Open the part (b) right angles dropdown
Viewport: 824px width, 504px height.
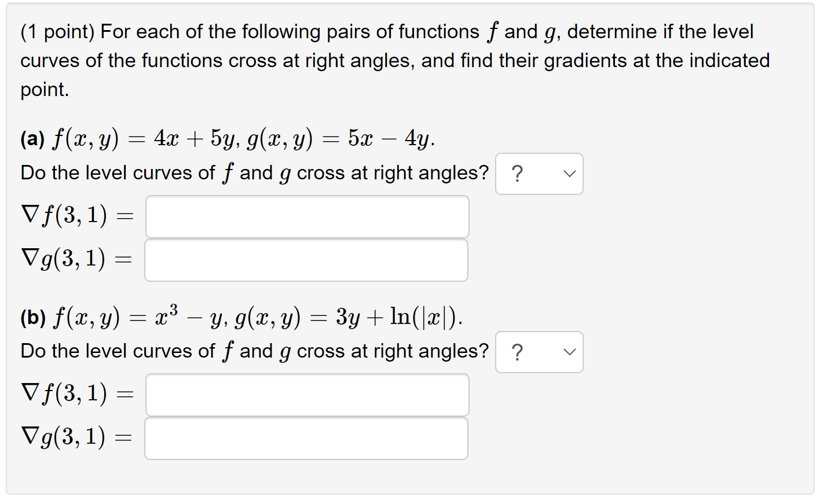(x=539, y=352)
